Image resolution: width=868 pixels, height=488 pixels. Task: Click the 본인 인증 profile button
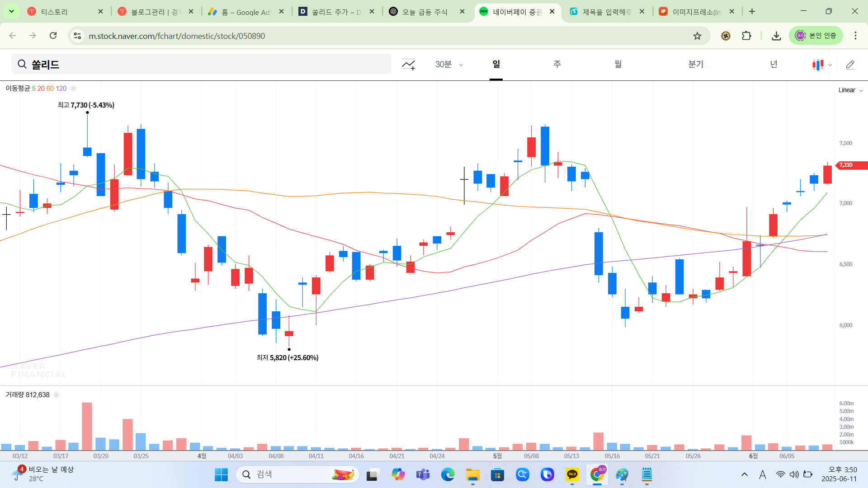816,36
